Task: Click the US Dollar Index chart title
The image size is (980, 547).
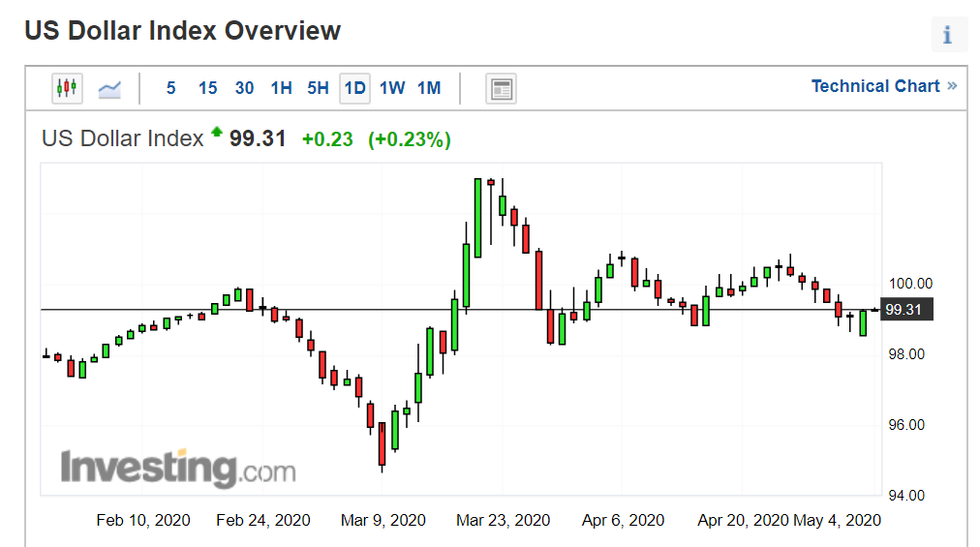Action: [x=122, y=138]
